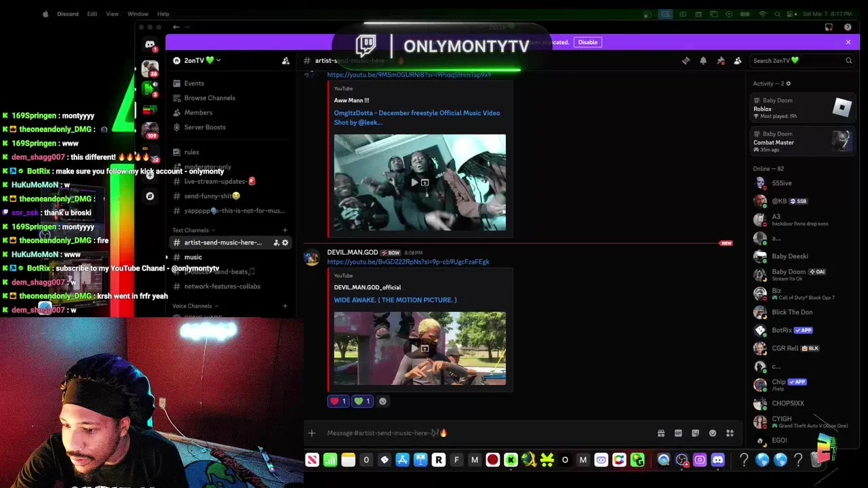Click the Disable button in purple banner
868x488 pixels.
click(x=587, y=42)
